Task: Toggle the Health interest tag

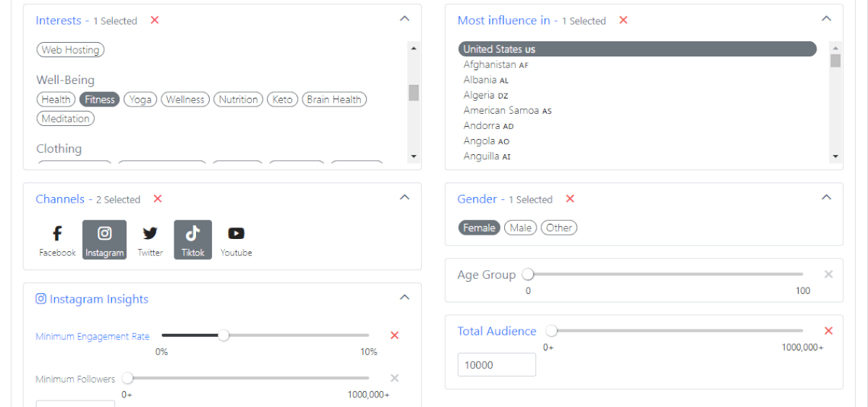Action: click(x=56, y=100)
